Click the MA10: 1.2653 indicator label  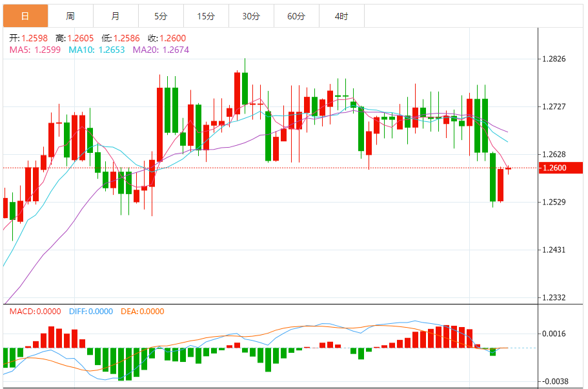[96, 50]
